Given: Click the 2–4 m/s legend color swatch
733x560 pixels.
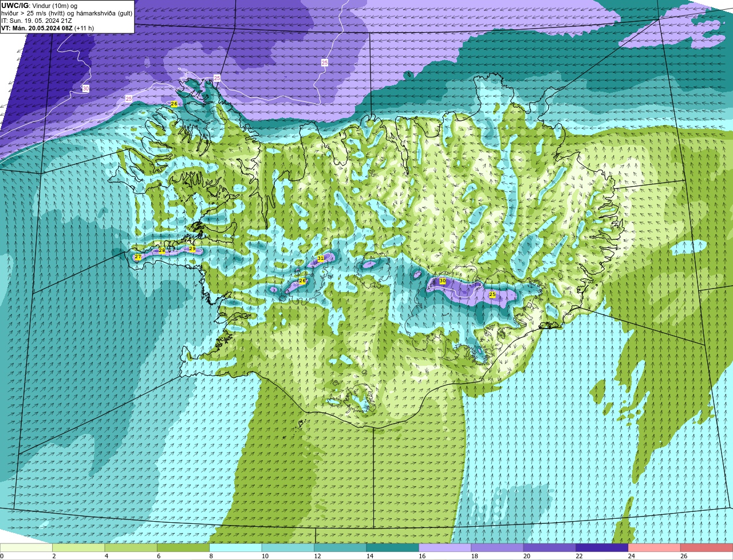Looking at the screenshot, I should (x=78, y=548).
